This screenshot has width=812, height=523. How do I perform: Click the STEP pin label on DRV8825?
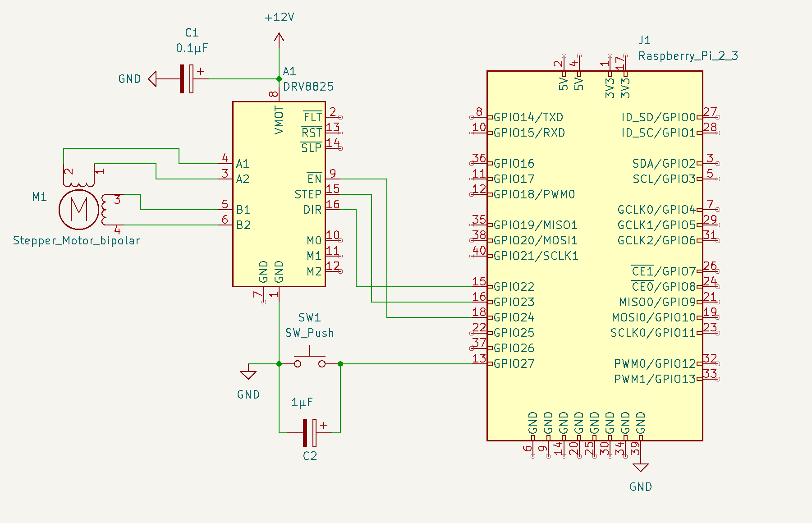point(308,194)
